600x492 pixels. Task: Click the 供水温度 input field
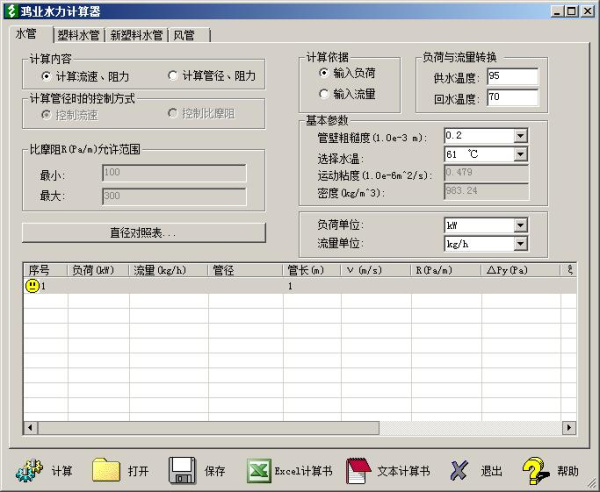[x=512, y=78]
